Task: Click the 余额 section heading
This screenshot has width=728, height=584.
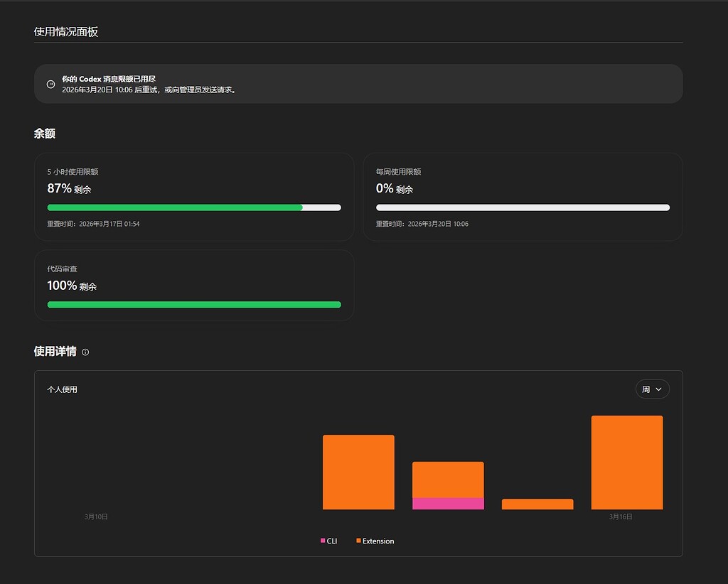Action: pyautogui.click(x=45, y=134)
